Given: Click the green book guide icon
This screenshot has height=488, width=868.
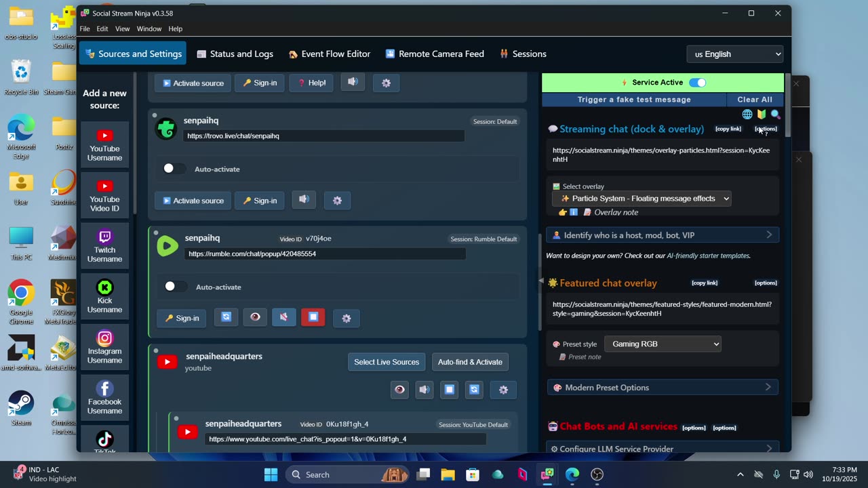Looking at the screenshot, I should (762, 115).
